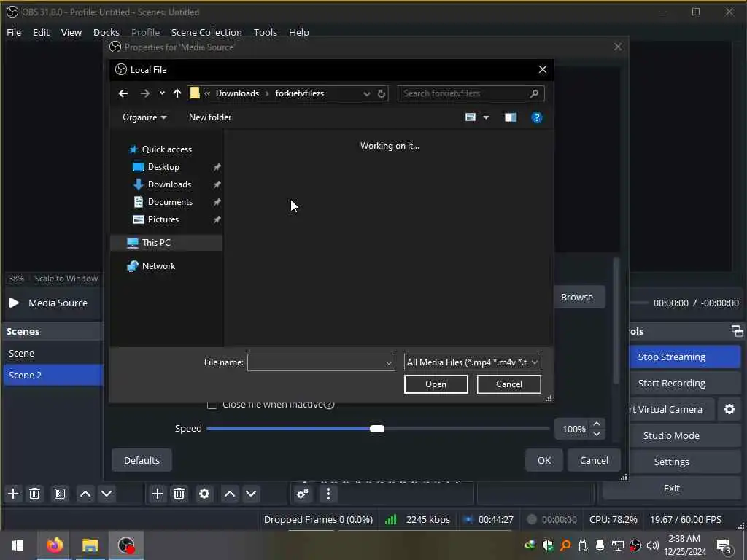Increase Speed percentage with up arrow
Screen dimensions: 747x560
click(597, 424)
